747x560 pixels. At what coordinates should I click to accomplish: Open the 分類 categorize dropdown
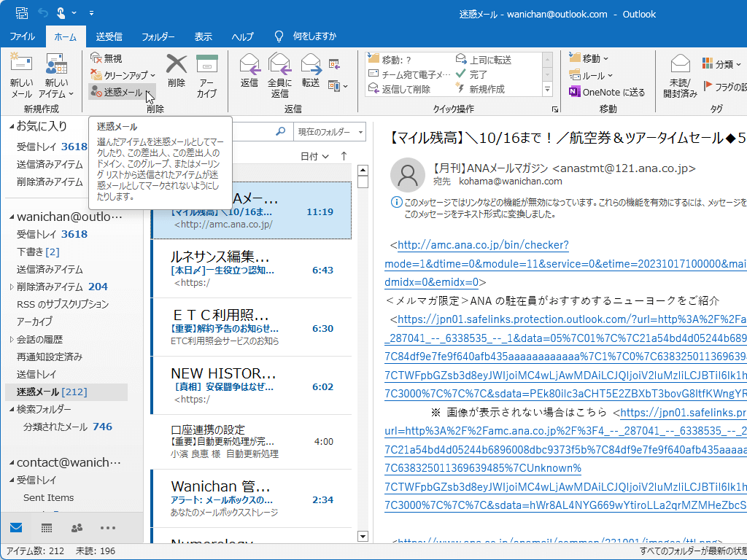click(x=722, y=64)
